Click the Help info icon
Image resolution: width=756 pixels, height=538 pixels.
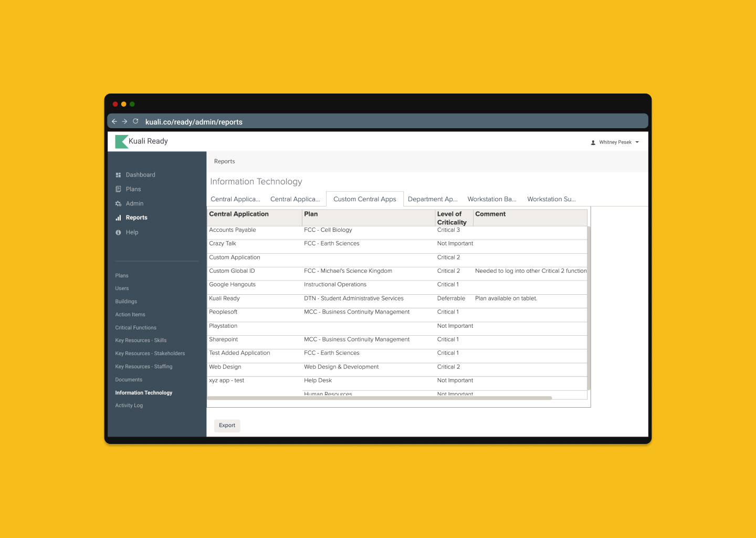tap(118, 232)
